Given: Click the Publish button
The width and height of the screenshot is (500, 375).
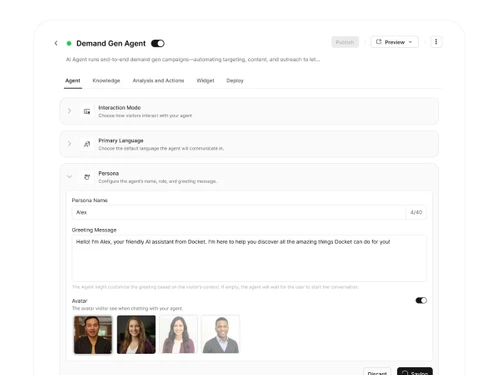Looking at the screenshot, I should pyautogui.click(x=345, y=42).
